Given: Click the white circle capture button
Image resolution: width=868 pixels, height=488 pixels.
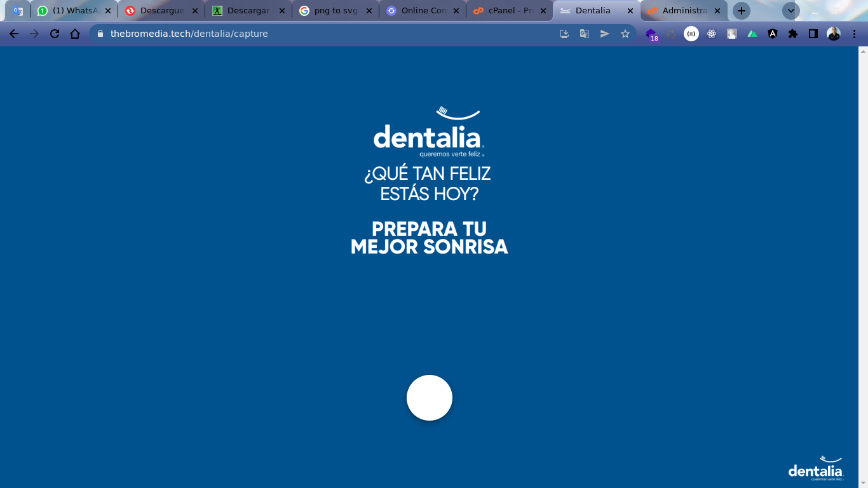Looking at the screenshot, I should 429,397.
